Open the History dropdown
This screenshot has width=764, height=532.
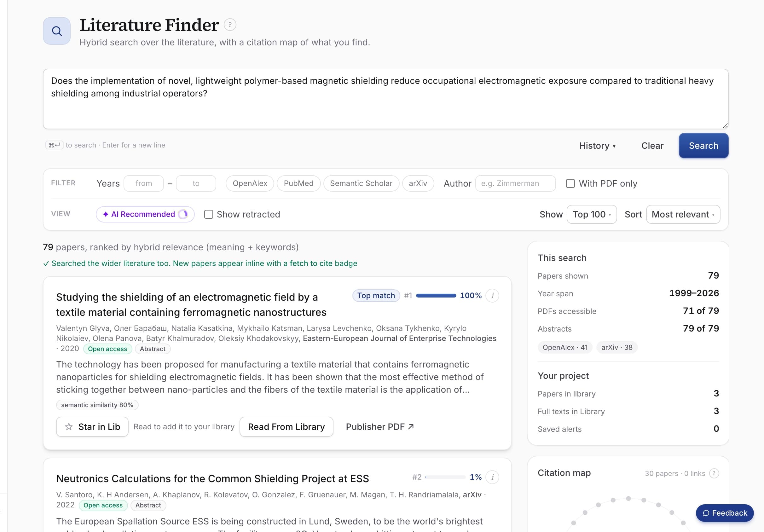[597, 146]
